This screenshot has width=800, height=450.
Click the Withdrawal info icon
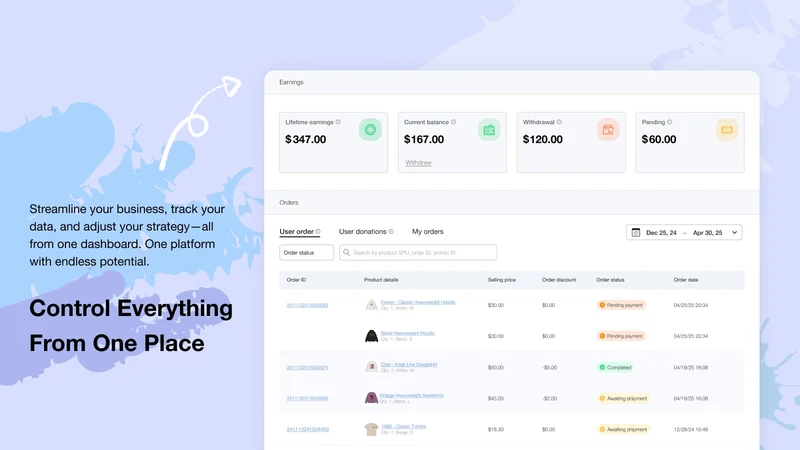click(x=559, y=122)
